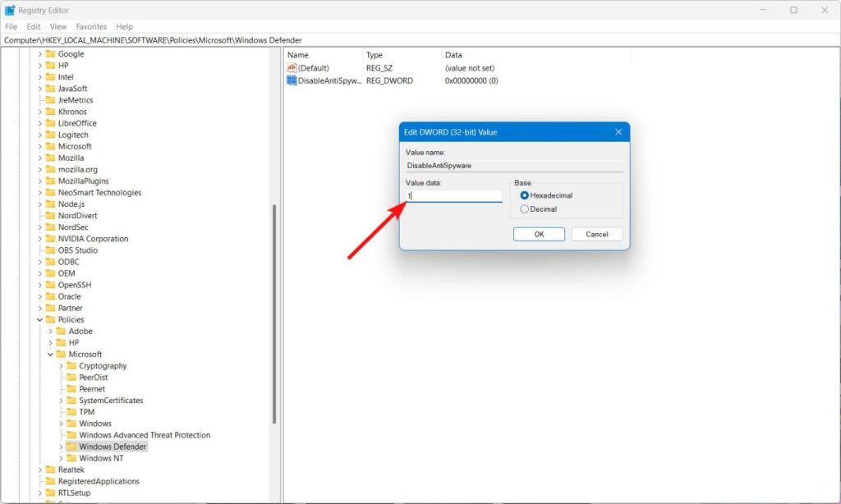841x504 pixels.
Task: Click the Value name field
Action: tap(514, 166)
